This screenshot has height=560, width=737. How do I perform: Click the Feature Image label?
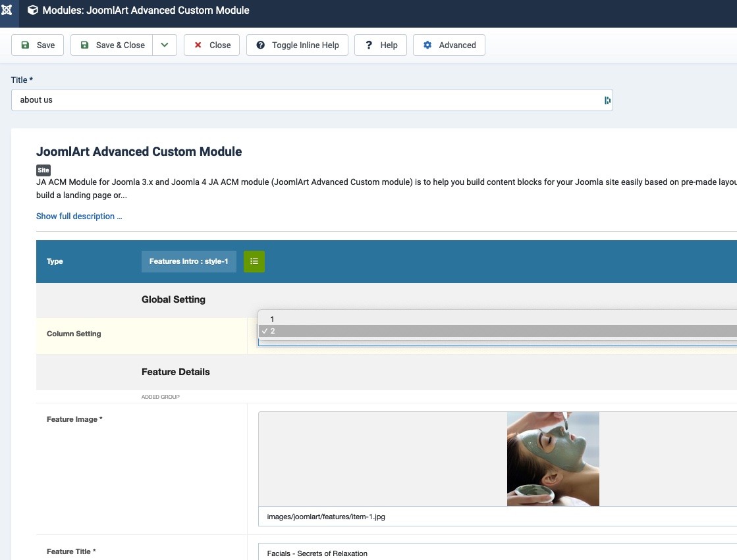(74, 419)
